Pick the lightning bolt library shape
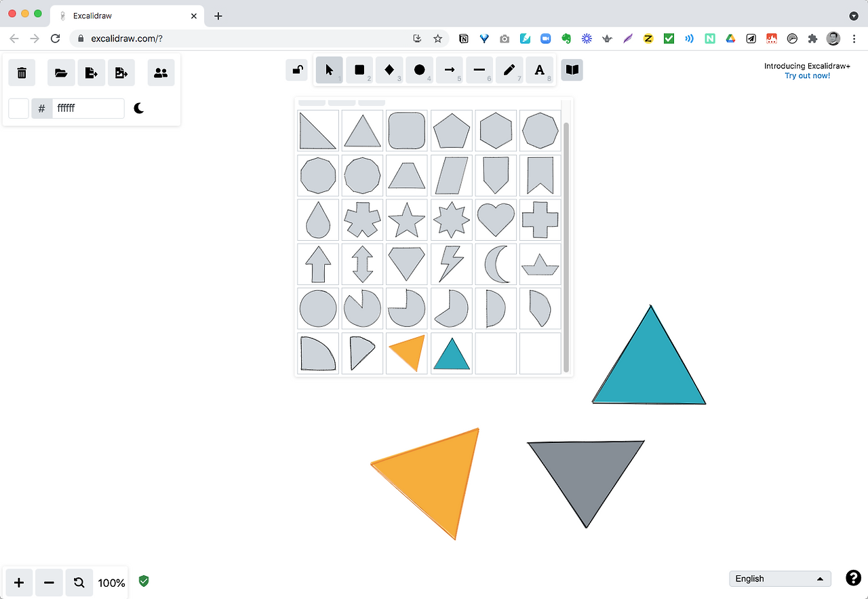This screenshot has height=599, width=868. pos(452,264)
